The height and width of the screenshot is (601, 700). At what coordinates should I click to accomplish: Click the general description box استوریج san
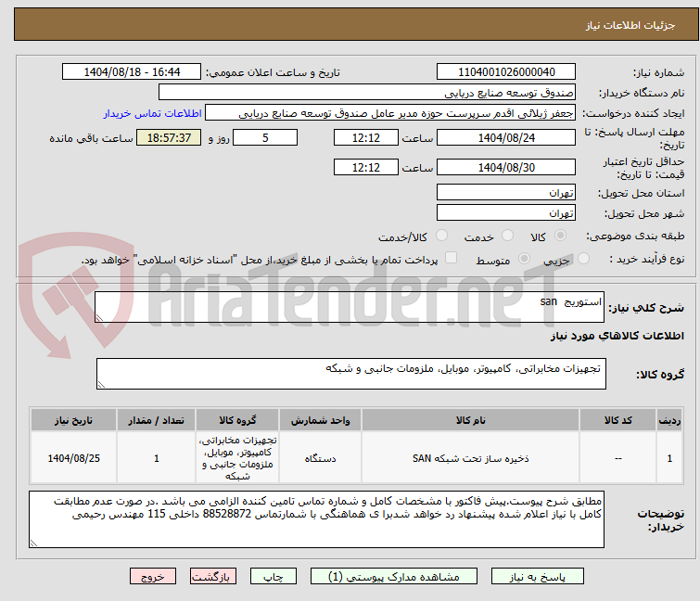[x=350, y=307]
